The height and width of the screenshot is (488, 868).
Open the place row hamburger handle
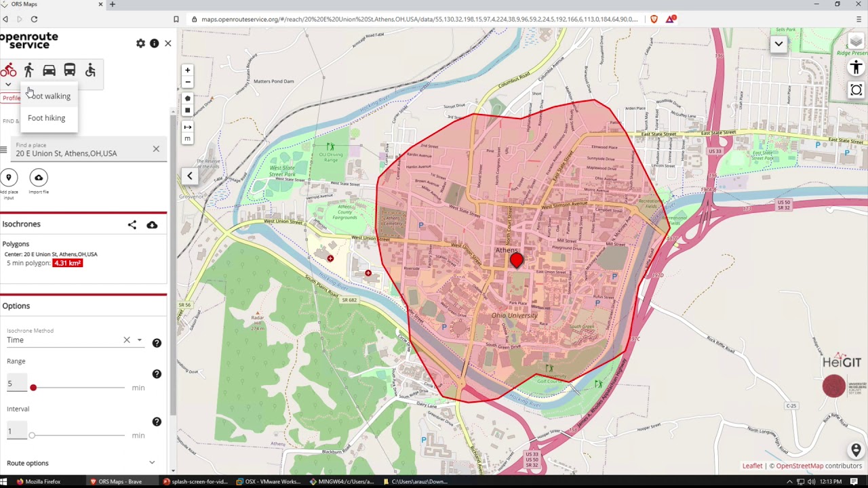click(x=3, y=150)
